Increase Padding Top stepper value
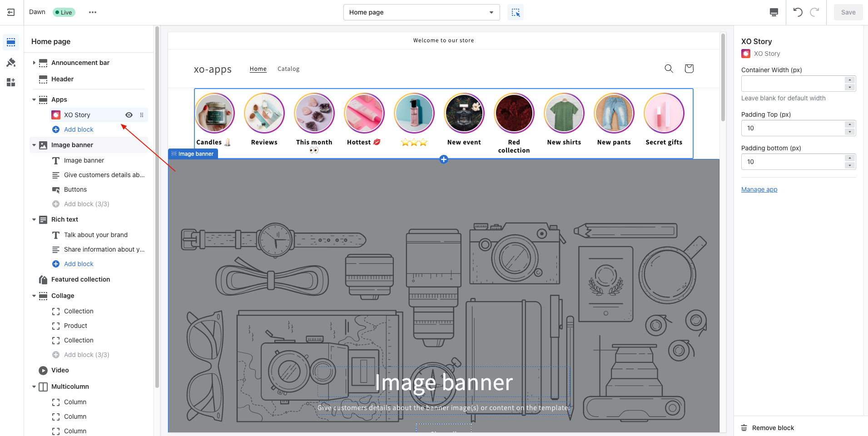 coord(850,124)
